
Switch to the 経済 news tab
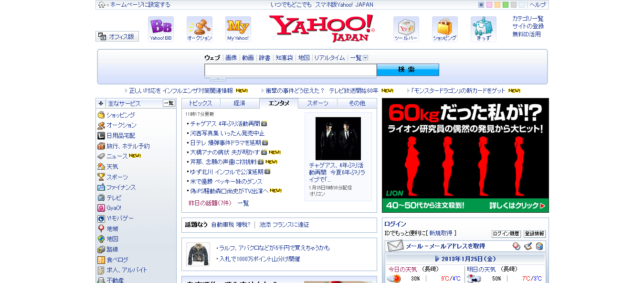point(240,103)
